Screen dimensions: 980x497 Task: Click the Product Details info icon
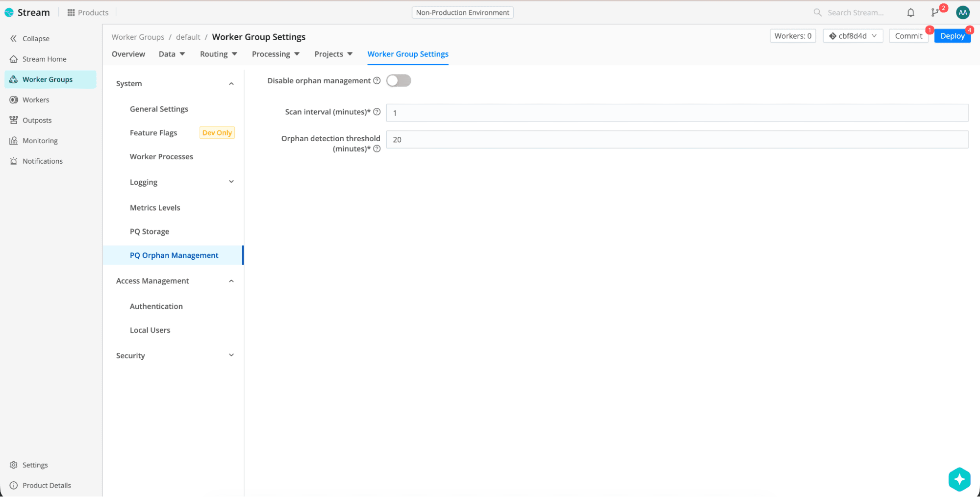click(x=14, y=485)
